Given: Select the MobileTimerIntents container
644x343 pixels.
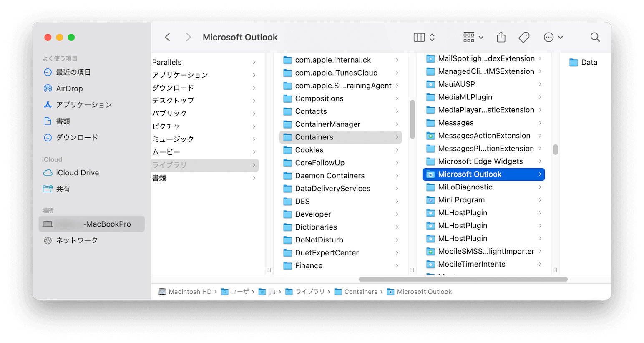Looking at the screenshot, I should (484, 265).
